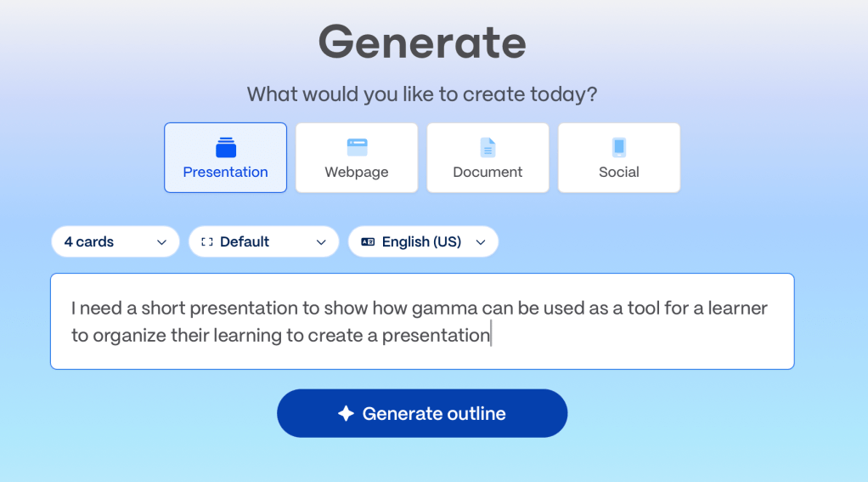Click the chevron on the Default selector

tap(321, 242)
